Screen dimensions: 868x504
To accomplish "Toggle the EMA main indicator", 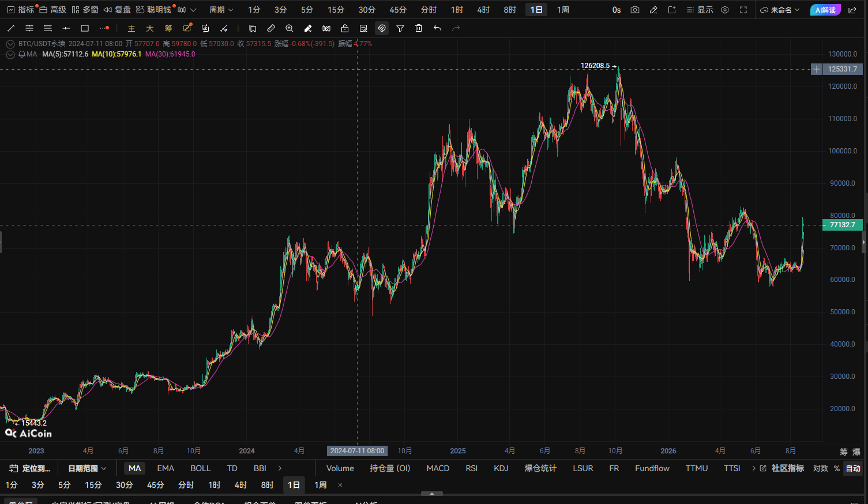I will [x=166, y=468].
